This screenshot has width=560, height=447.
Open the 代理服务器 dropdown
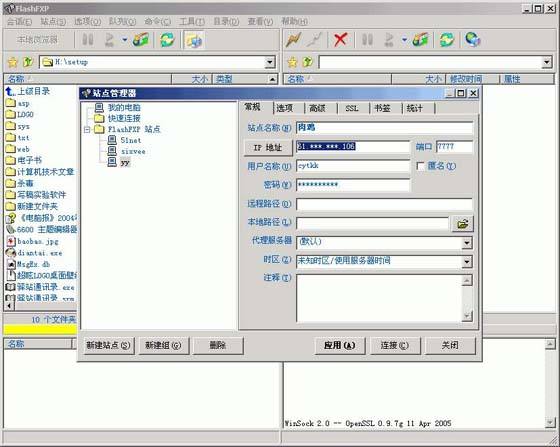(x=466, y=243)
